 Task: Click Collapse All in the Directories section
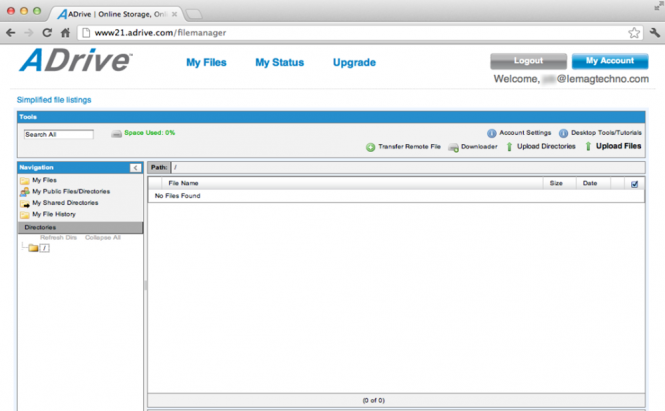coord(103,238)
